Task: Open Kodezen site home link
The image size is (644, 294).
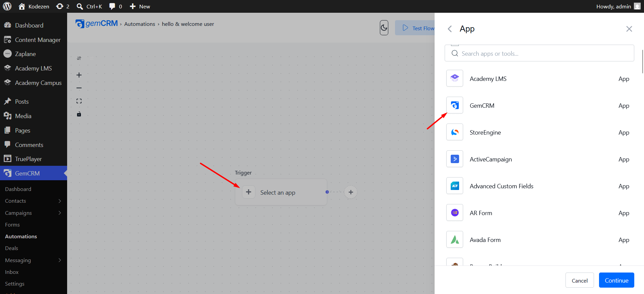Action: click(x=34, y=6)
